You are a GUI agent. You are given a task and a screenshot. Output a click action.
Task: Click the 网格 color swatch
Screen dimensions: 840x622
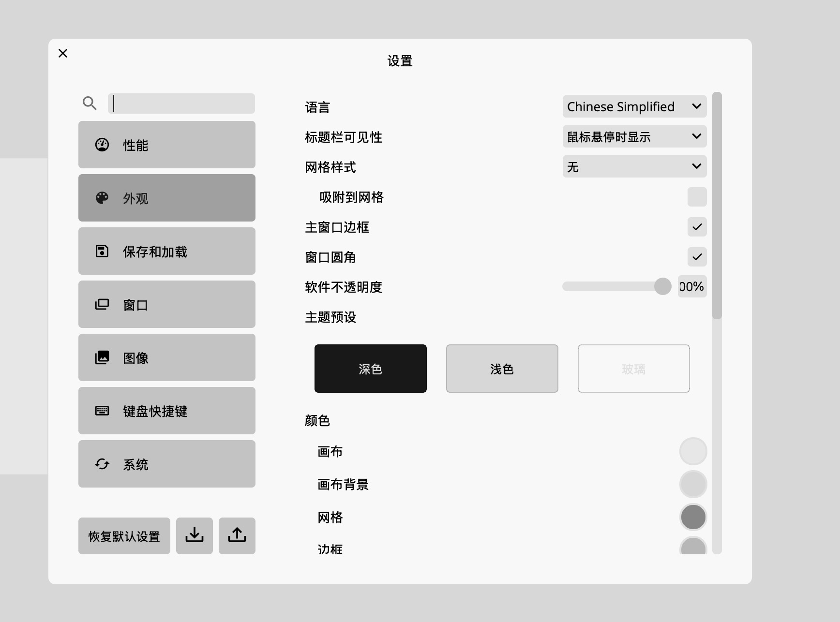click(x=693, y=517)
